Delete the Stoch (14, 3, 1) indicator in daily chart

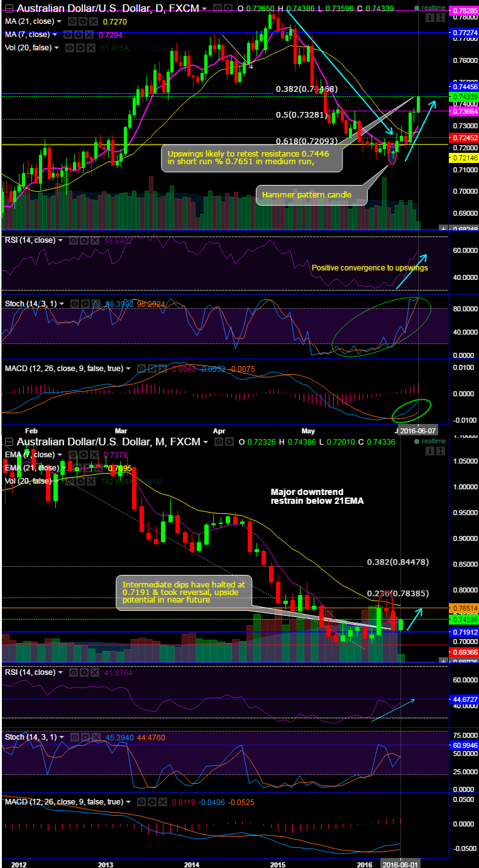97,304
